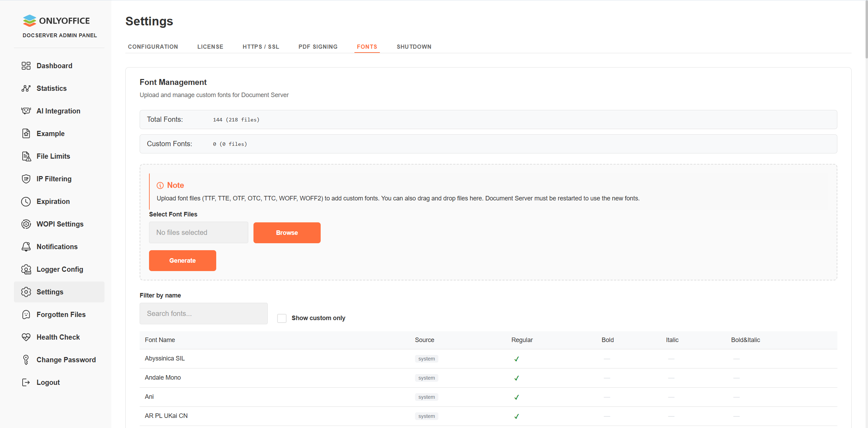The image size is (868, 428).
Task: Run a Health Check
Action: pyautogui.click(x=58, y=337)
